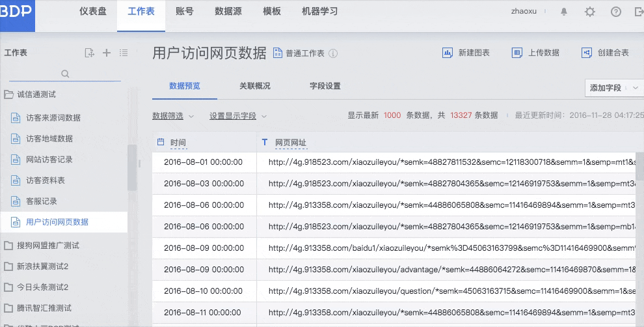Click the 普通工作表 document icon
The width and height of the screenshot is (644, 327).
pos(278,53)
